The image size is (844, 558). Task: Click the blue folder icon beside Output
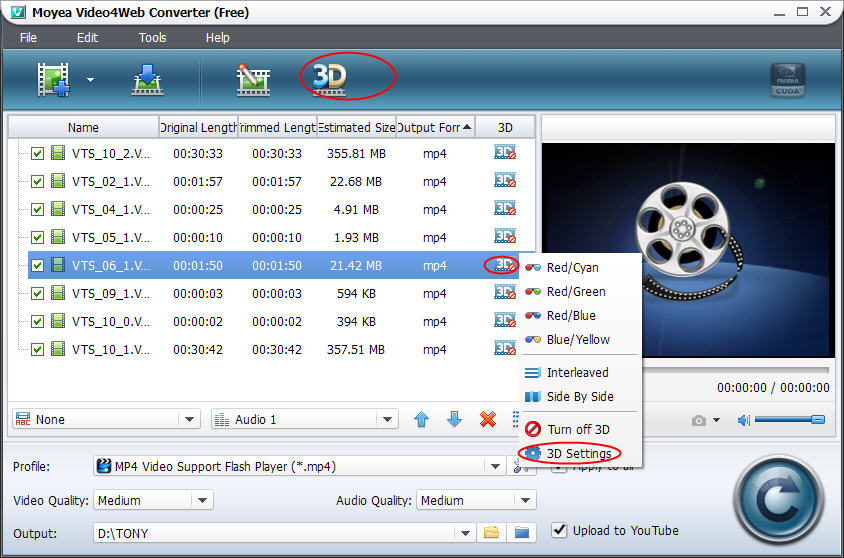click(x=522, y=533)
